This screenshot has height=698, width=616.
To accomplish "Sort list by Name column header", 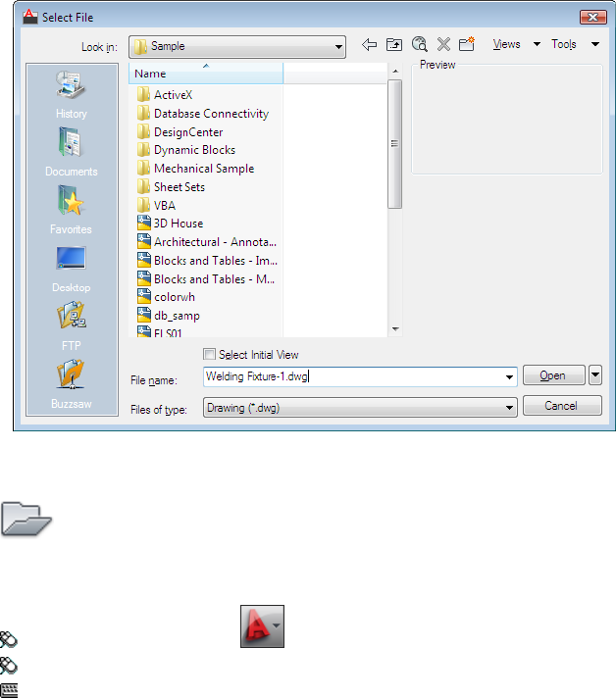I will 206,73.
